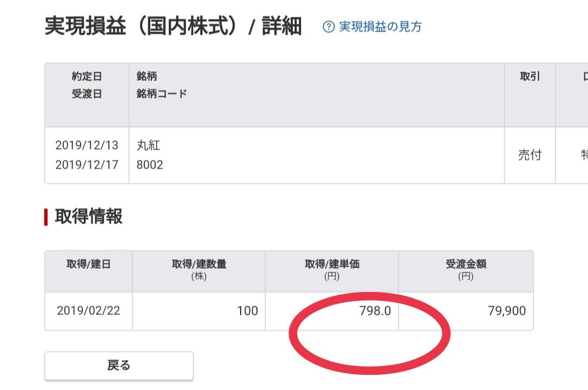Select the 取得/建単価 column header
588x390 pixels.
332,271
